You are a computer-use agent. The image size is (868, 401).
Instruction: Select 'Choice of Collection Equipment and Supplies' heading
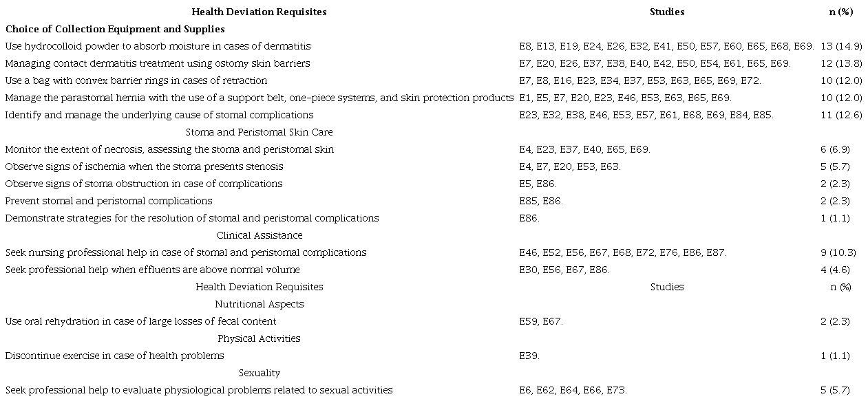pos(115,29)
